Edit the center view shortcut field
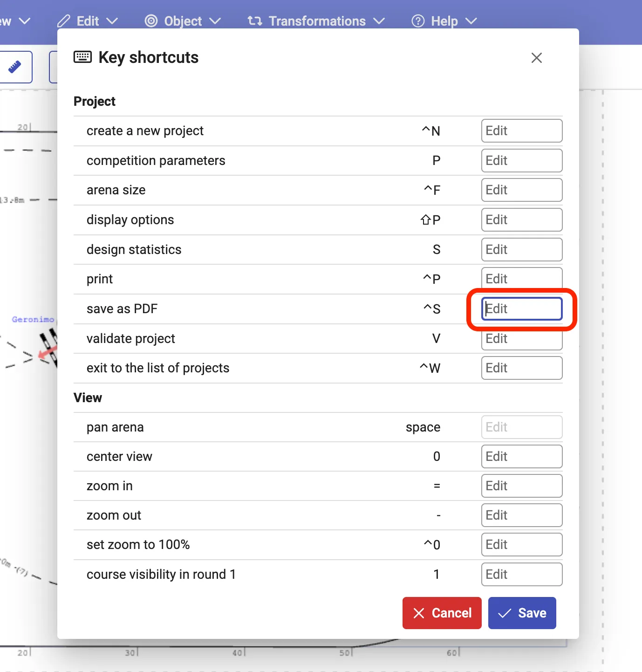Screen dimensions: 642x672 tap(521, 457)
